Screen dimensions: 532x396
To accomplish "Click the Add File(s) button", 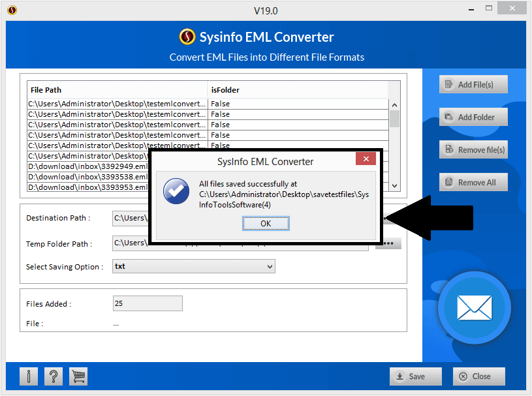I will (x=473, y=84).
